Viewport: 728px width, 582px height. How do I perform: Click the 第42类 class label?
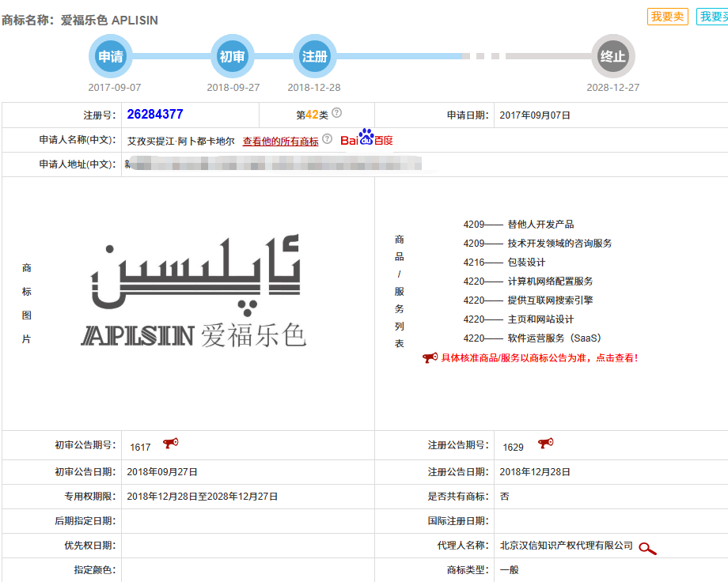(312, 115)
